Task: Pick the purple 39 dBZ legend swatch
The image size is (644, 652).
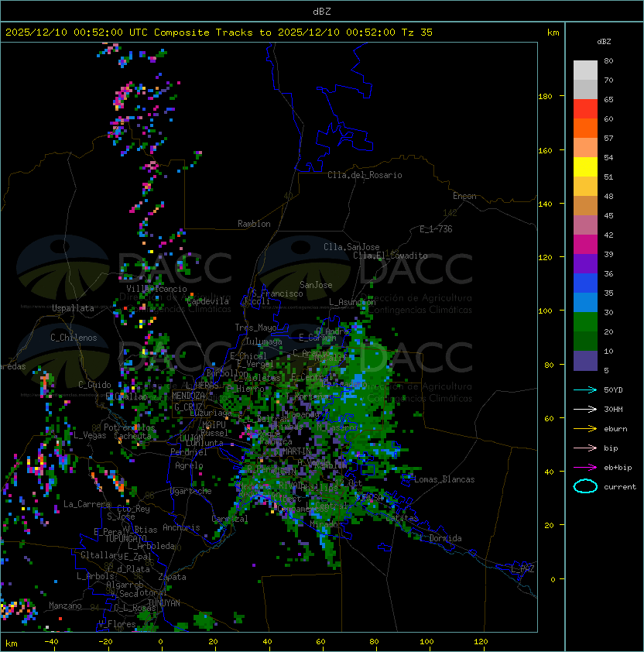Action: coord(585,263)
